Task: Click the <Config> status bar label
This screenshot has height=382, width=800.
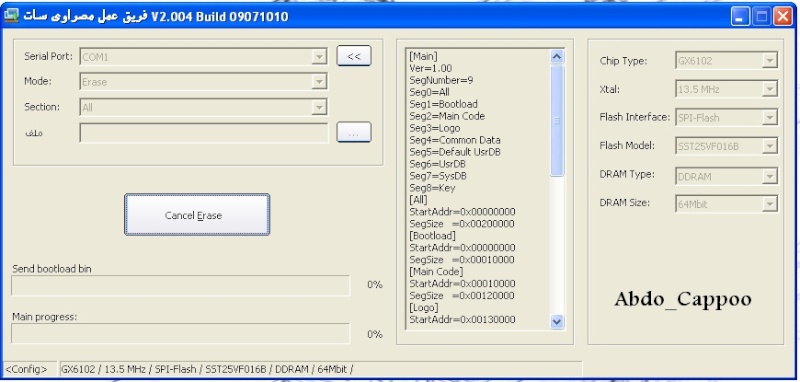Action: [26, 369]
